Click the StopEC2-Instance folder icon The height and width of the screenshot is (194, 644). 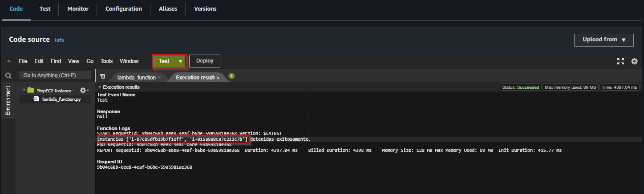point(31,90)
